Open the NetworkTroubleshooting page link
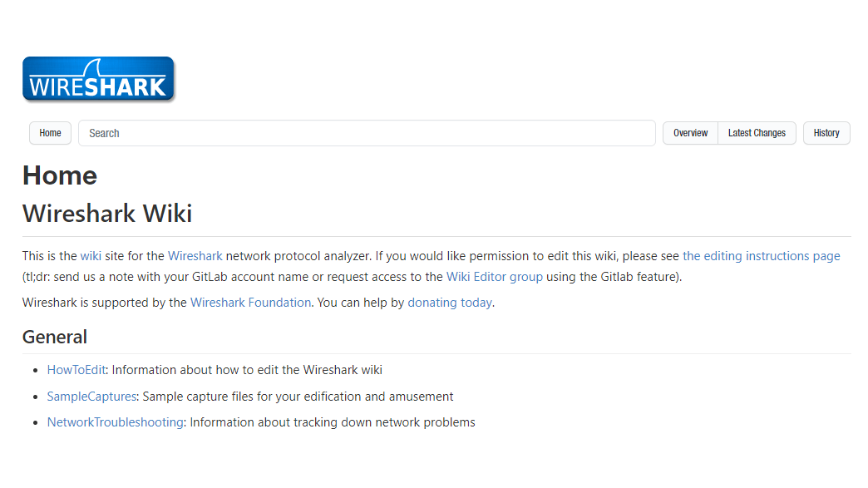868x488 pixels. 115,422
